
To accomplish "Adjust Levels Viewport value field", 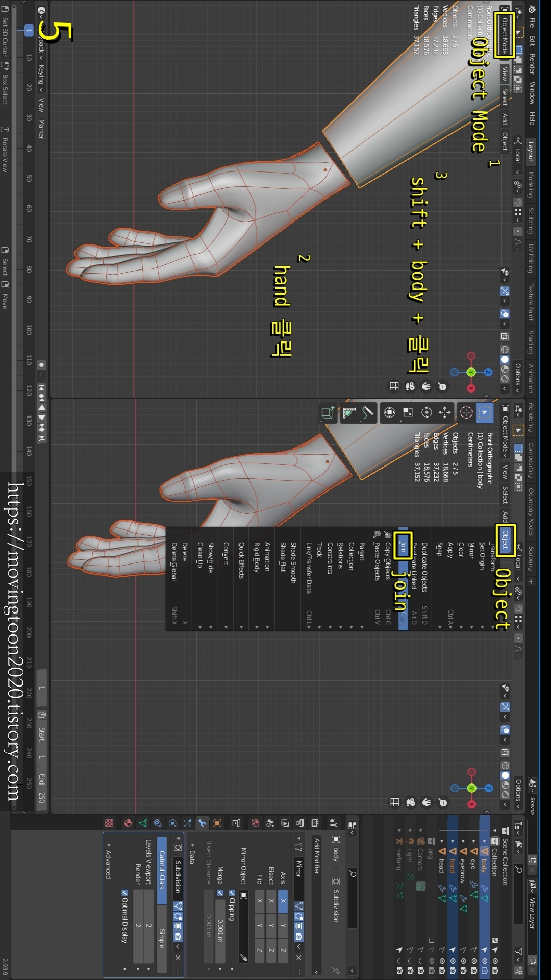I will pos(149,925).
